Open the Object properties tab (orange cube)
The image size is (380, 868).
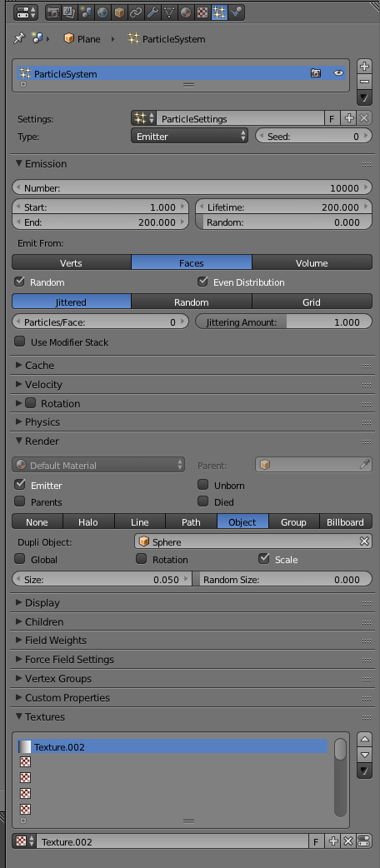click(119, 12)
